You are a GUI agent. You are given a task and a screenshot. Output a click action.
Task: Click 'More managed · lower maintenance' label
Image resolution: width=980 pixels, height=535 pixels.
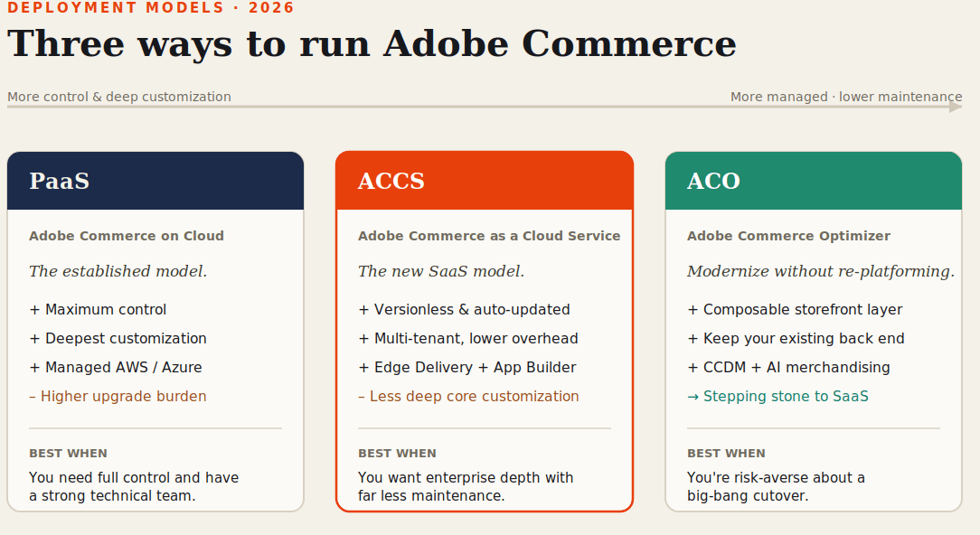click(x=846, y=97)
